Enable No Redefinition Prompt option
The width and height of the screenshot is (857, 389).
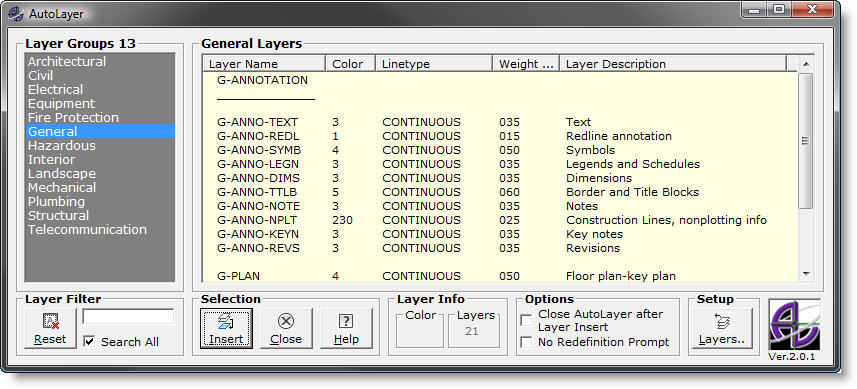tap(526, 342)
